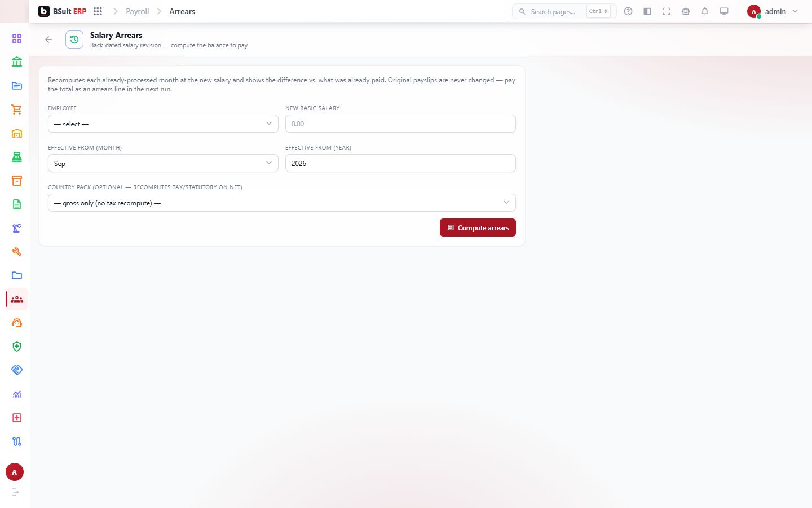Screen dimensions: 812x508
Task: Click the assistant robot icon in header
Action: pyautogui.click(x=686, y=11)
